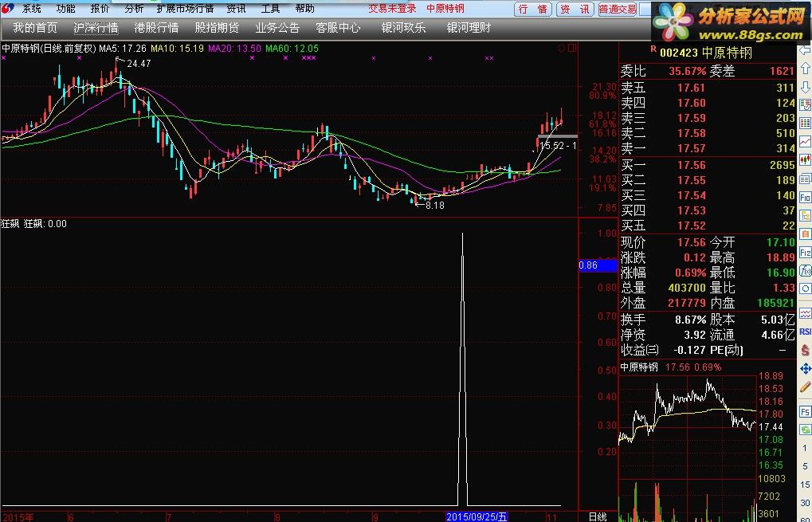The width and height of the screenshot is (812, 522).
Task: Click the F12 trade icon
Action: (x=806, y=252)
